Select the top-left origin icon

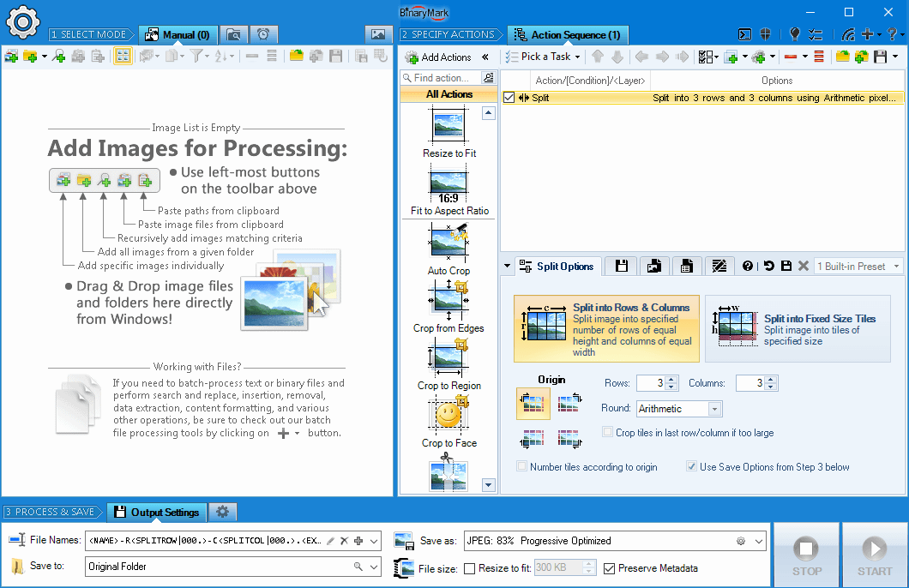coord(533,403)
